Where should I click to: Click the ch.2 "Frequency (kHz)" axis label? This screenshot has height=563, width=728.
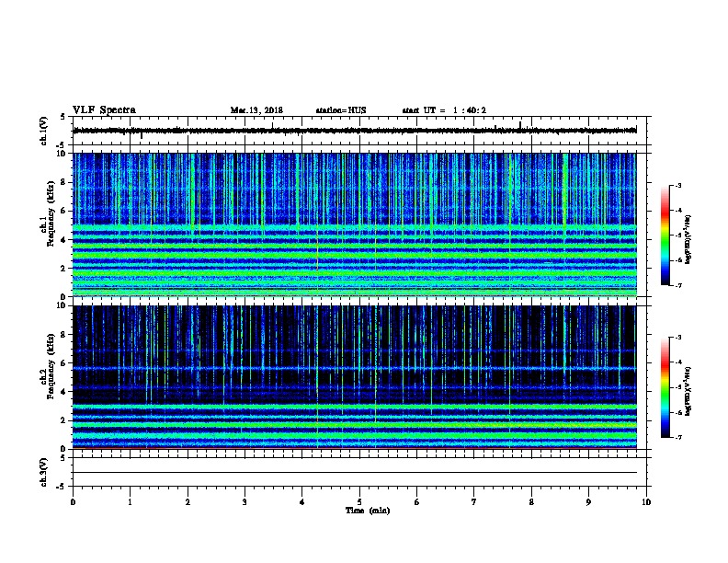(51, 366)
